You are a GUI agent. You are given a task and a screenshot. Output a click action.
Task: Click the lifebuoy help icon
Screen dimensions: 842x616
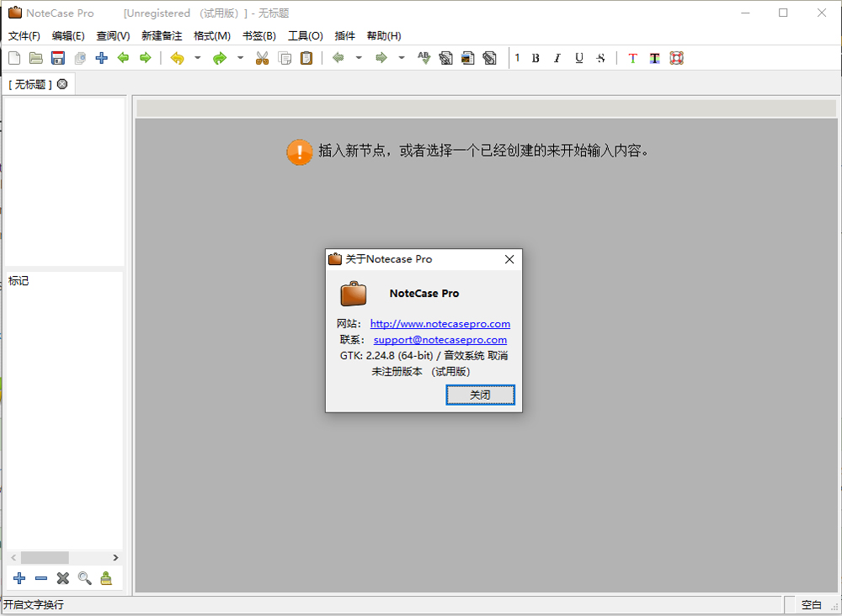tap(676, 58)
